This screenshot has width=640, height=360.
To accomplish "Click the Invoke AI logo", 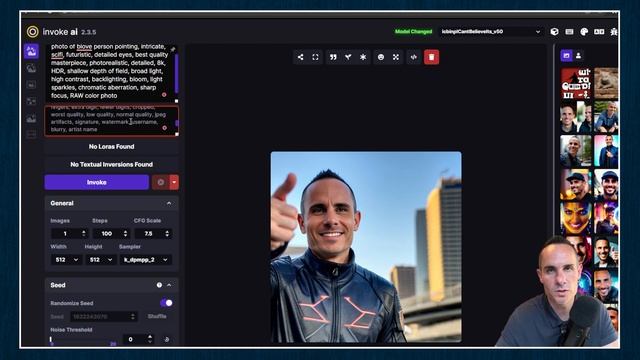I will (32, 32).
